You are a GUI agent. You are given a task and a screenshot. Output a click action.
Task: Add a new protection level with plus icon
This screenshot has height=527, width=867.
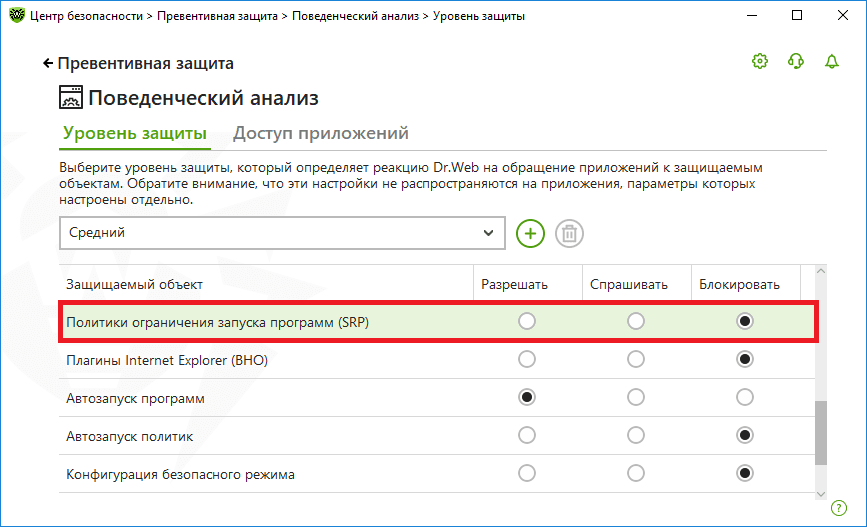pyautogui.click(x=530, y=233)
